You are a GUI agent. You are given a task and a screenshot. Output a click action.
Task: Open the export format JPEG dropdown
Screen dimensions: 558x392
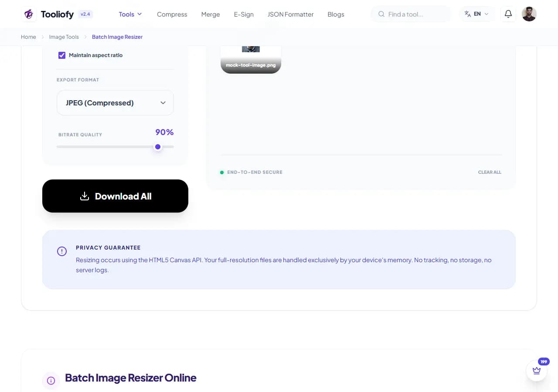point(115,103)
